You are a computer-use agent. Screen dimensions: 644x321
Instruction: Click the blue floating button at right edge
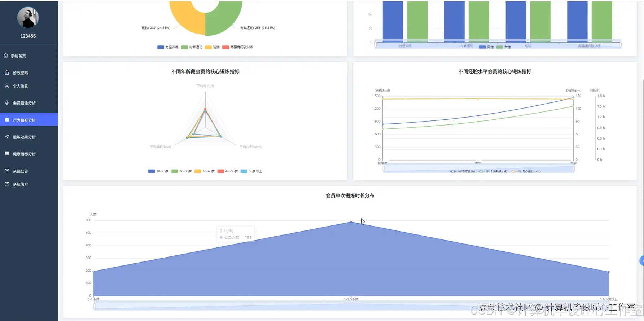(641, 261)
